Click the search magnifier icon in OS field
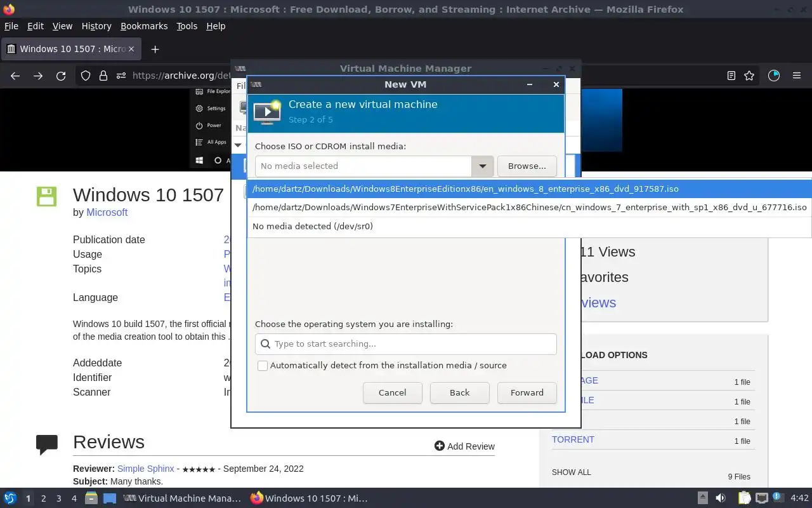 pyautogui.click(x=266, y=344)
